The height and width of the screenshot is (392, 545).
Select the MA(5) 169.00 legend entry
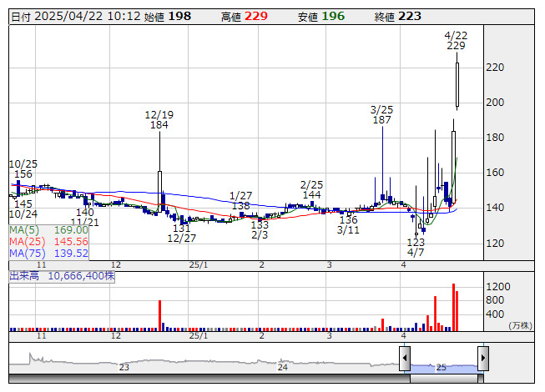49,229
